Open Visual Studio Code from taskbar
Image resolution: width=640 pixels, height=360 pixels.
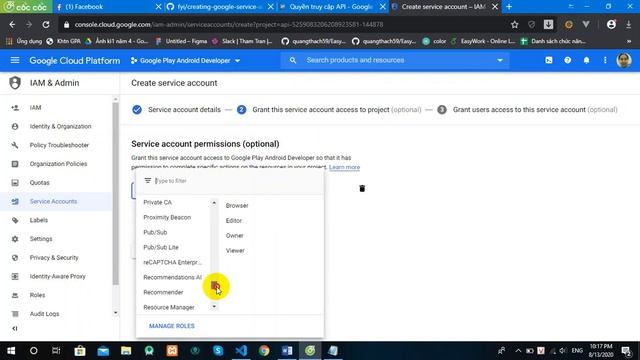[241, 351]
